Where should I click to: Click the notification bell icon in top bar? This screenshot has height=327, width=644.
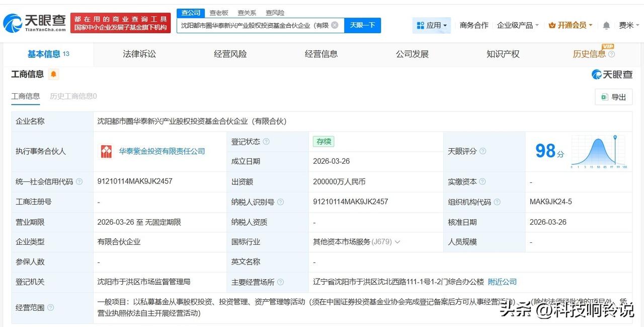(605, 25)
